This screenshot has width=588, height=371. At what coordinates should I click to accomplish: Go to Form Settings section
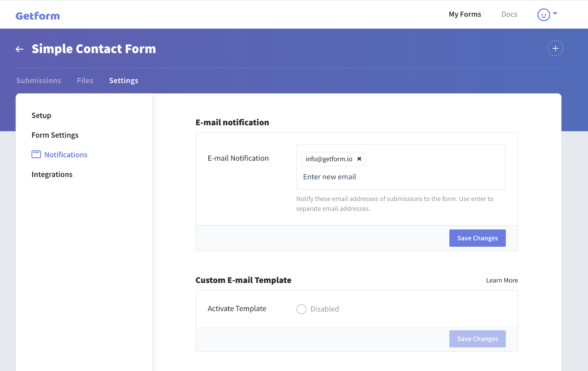[55, 135]
